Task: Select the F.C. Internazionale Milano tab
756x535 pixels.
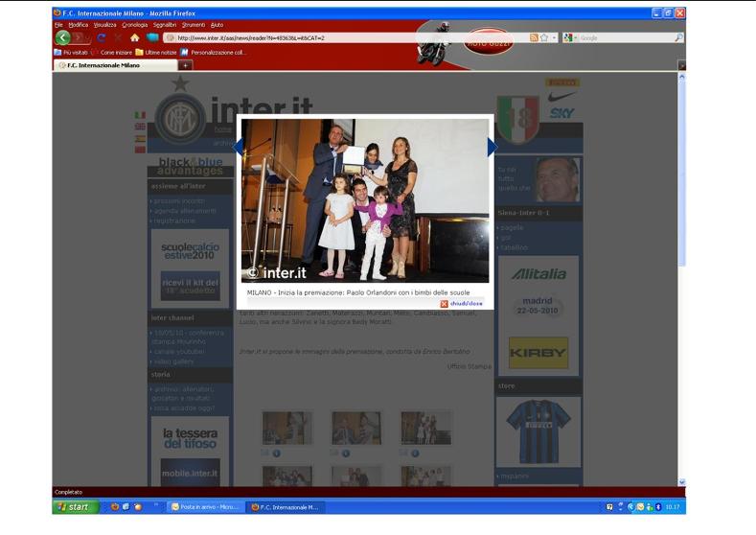Action: pos(115,65)
